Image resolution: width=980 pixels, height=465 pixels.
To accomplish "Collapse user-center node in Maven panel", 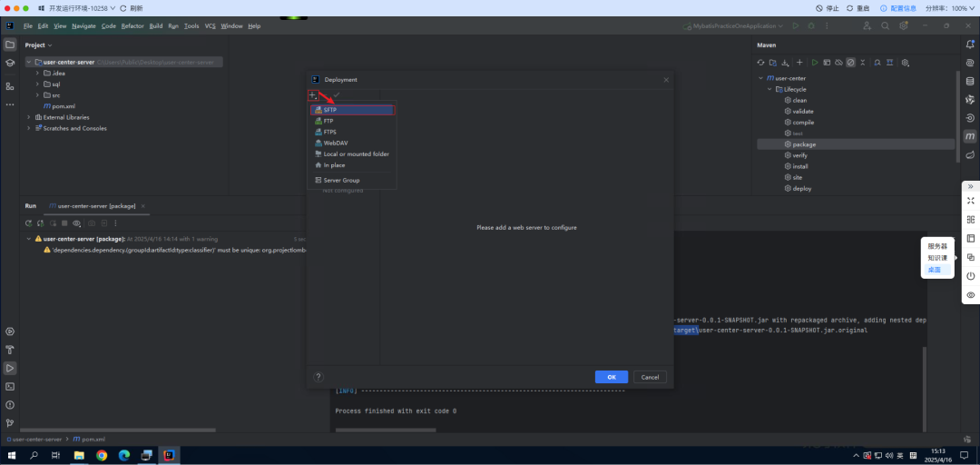I will click(760, 78).
